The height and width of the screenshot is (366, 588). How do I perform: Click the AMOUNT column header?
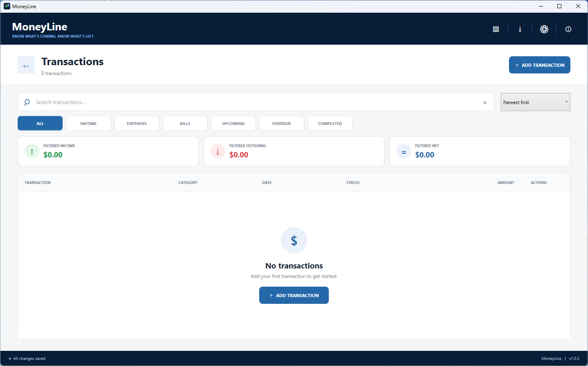tap(506, 183)
